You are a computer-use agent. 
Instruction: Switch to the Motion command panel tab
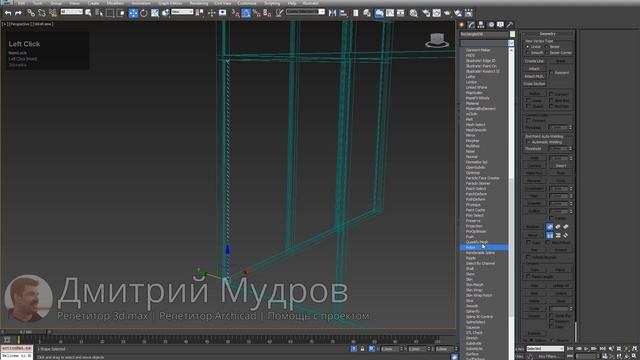pyautogui.click(x=491, y=24)
